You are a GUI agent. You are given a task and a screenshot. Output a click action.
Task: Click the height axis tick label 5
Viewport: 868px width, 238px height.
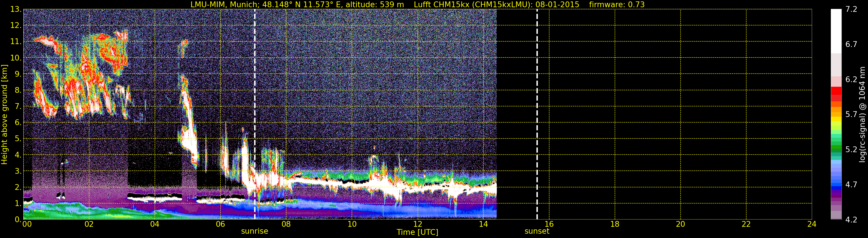(18, 139)
